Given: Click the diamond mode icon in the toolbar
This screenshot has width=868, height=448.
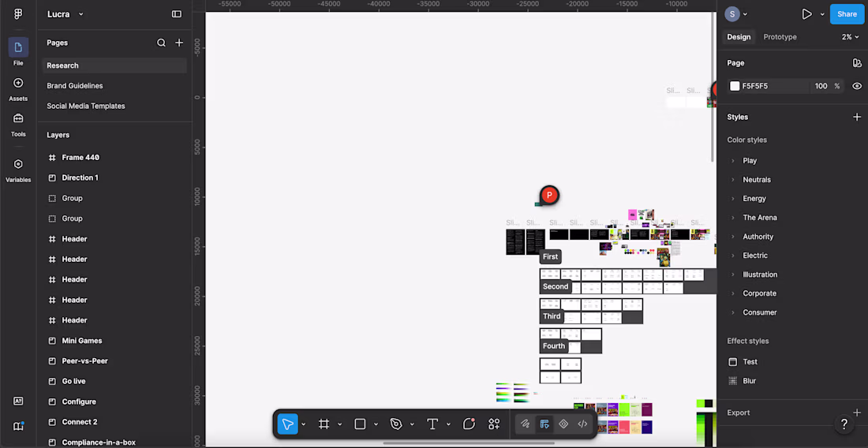Looking at the screenshot, I should (x=563, y=424).
